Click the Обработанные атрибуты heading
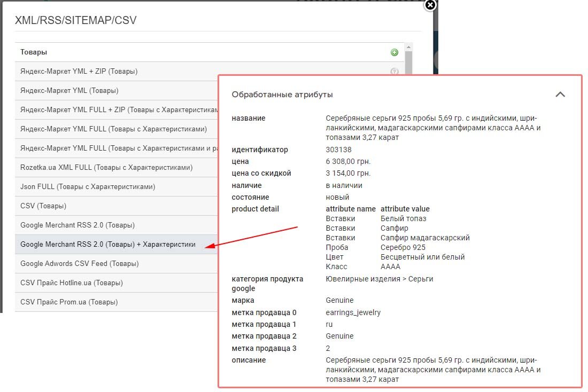 (282, 95)
